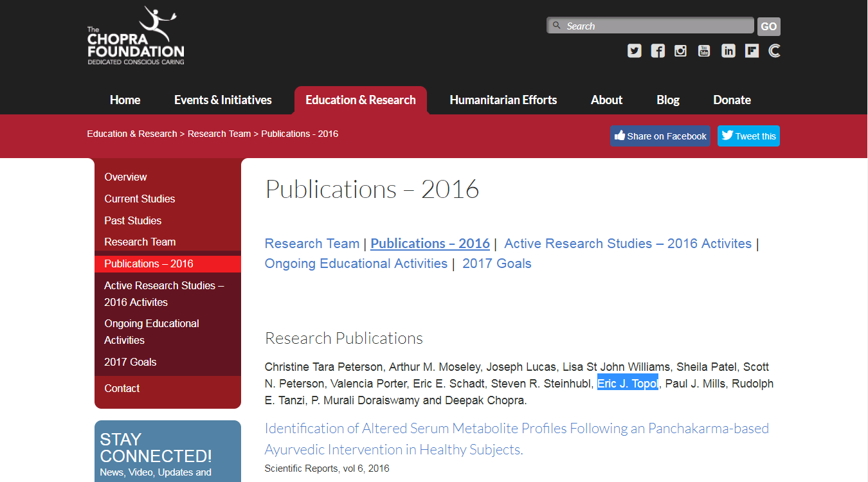Click Research Team in the breadcrumb
The width and height of the screenshot is (868, 482).
click(x=219, y=134)
